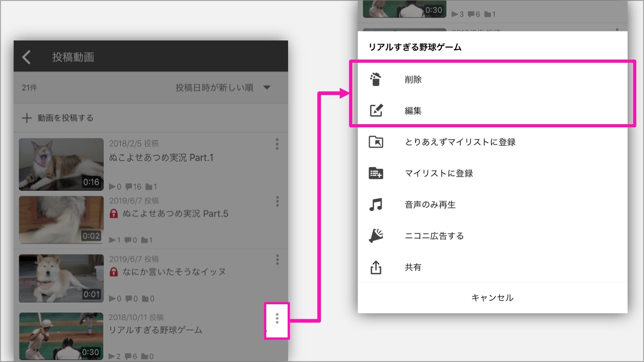The image size is (644, 362).
Task: Click the Nico advertise megaphone icon
Action: pos(376,236)
